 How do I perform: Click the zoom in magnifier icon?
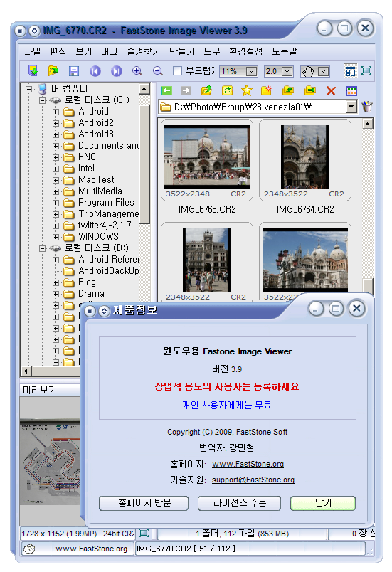[x=137, y=70]
